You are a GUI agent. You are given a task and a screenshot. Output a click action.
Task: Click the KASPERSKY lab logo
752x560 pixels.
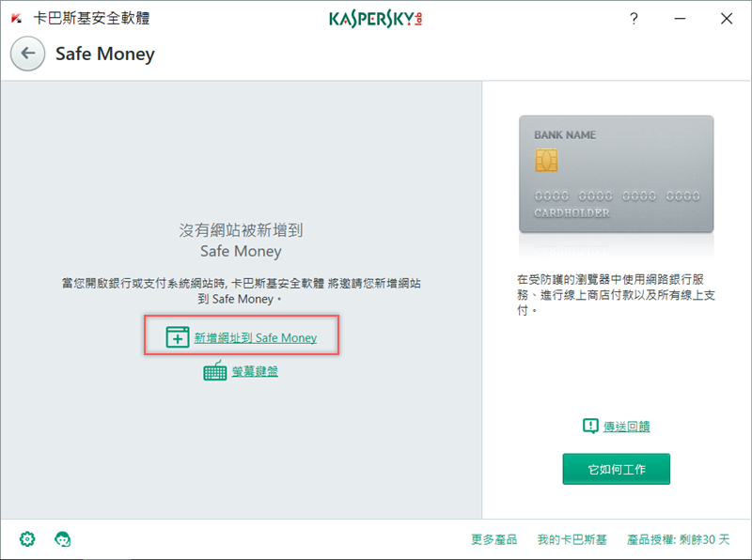(x=375, y=19)
